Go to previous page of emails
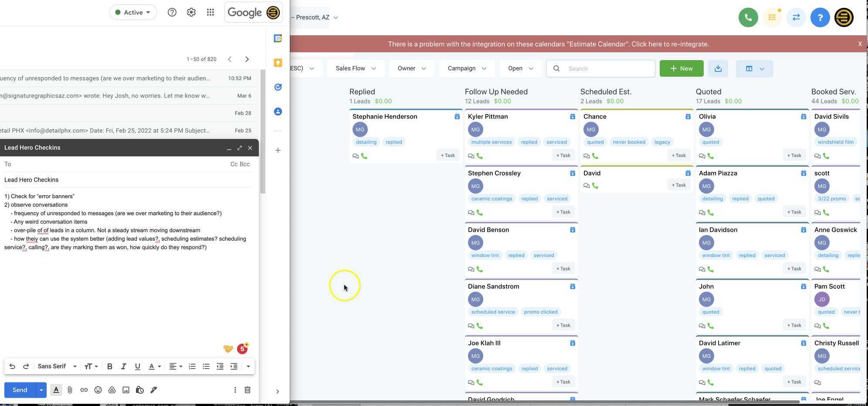This screenshot has width=868, height=406. (x=230, y=59)
